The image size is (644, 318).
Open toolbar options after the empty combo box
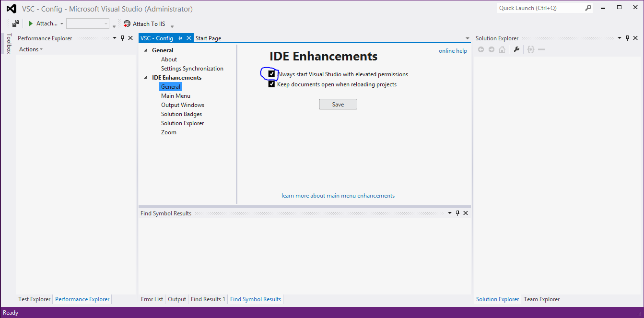click(114, 25)
